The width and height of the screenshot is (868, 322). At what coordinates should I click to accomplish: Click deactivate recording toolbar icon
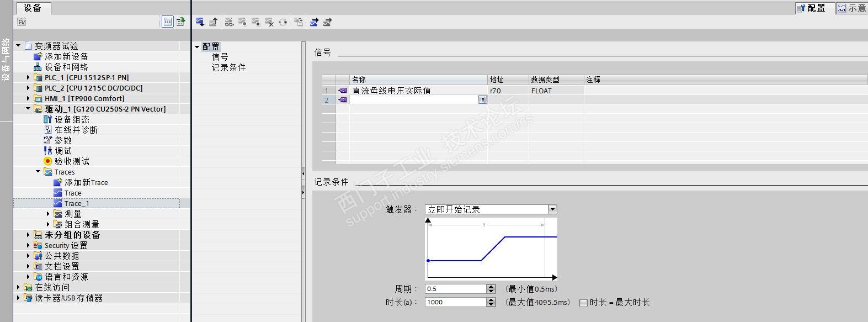point(255,22)
